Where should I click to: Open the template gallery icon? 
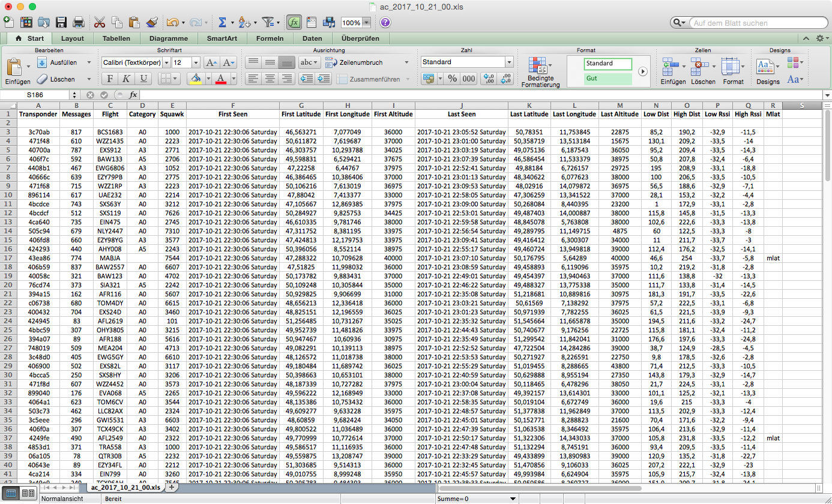pyautogui.click(x=26, y=22)
